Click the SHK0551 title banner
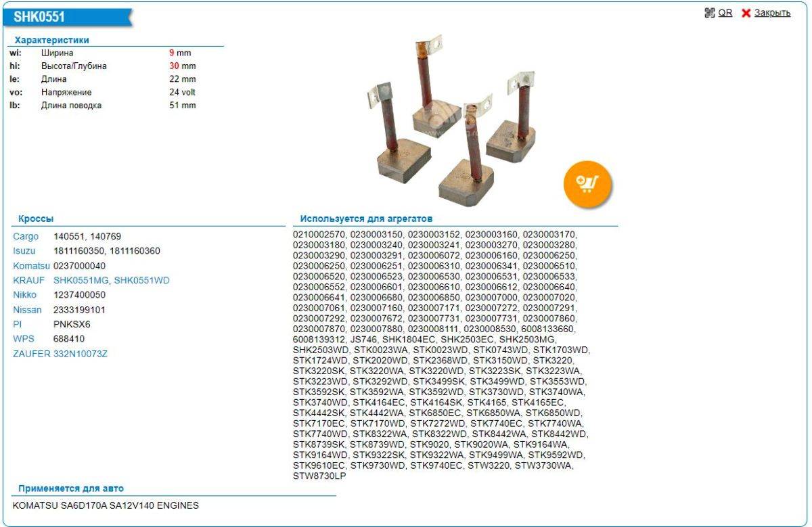 click(39, 17)
